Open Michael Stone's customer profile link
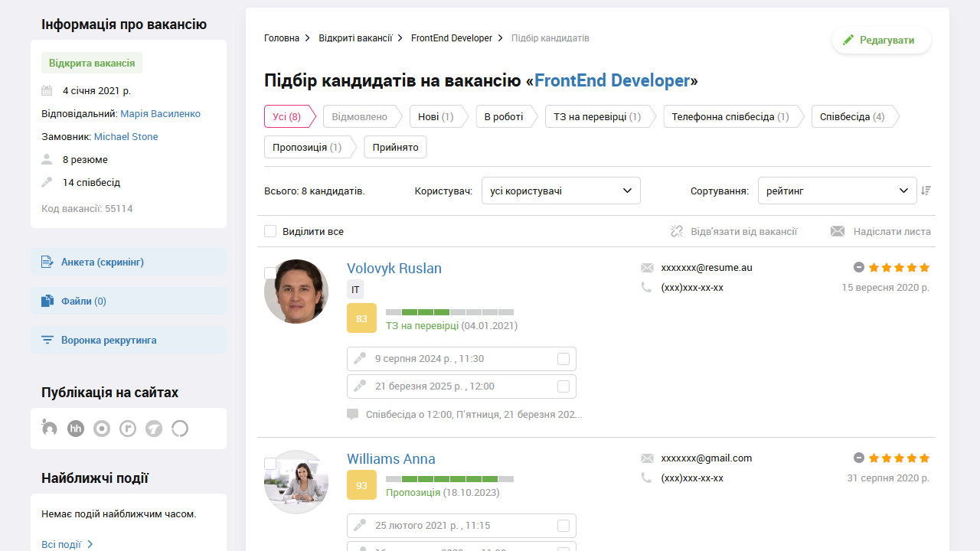980x551 pixels. click(x=127, y=136)
